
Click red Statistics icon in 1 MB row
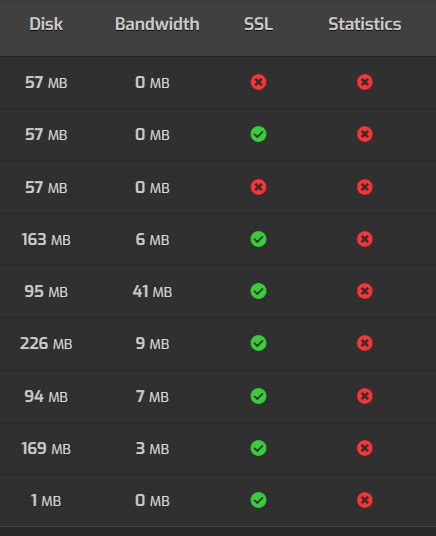pyautogui.click(x=365, y=500)
